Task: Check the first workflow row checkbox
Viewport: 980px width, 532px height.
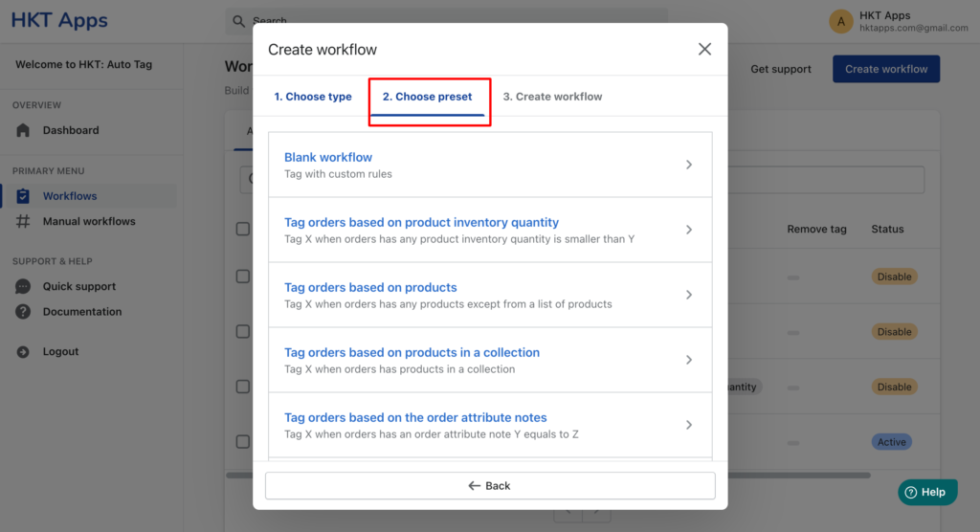Action: pos(243,277)
